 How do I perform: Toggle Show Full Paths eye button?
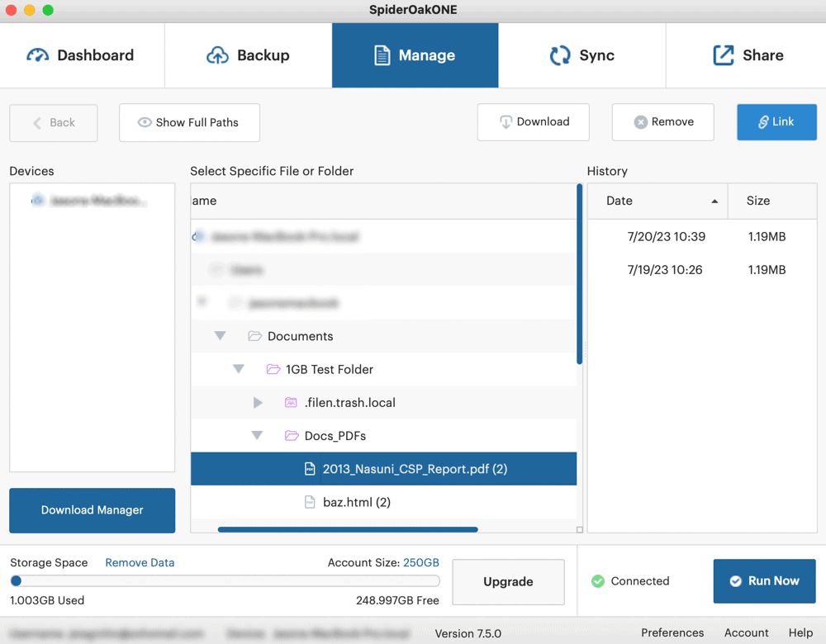(x=189, y=123)
